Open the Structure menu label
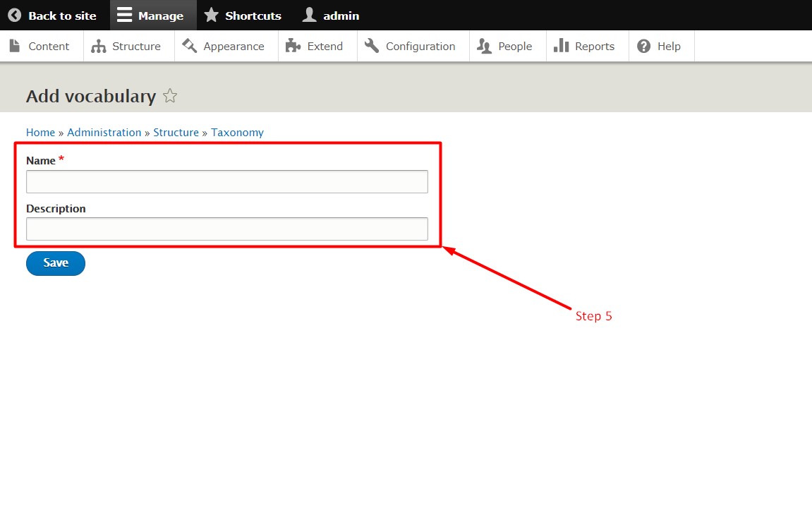 [x=136, y=46]
